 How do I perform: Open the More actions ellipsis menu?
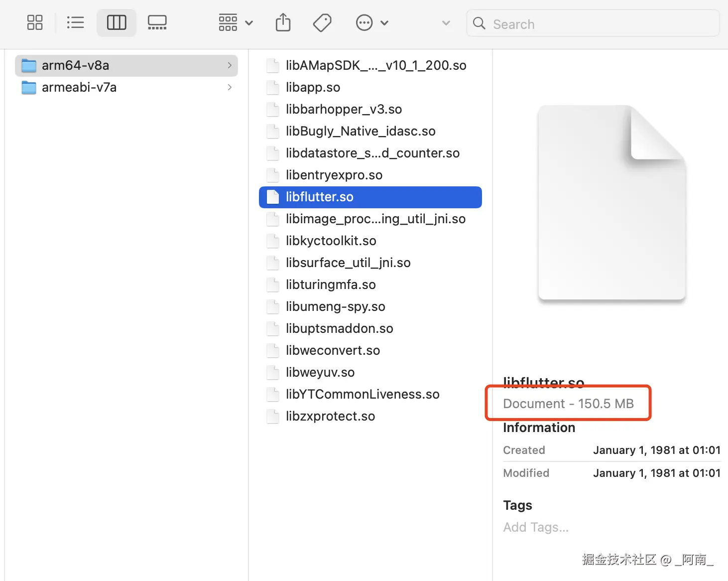[x=371, y=23]
